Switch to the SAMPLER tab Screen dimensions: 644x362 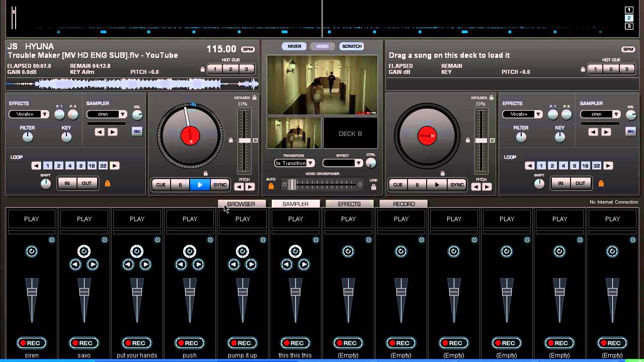tap(295, 204)
